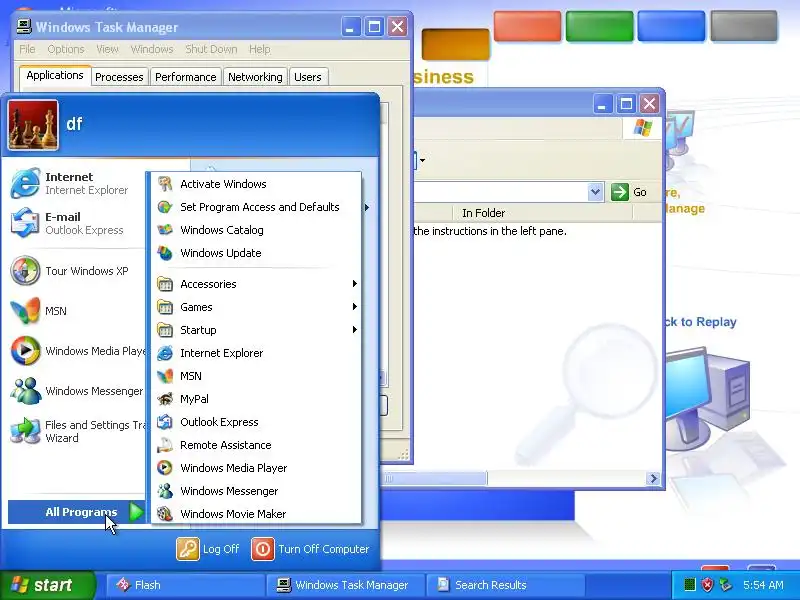Click the green color tile at top

(599, 26)
